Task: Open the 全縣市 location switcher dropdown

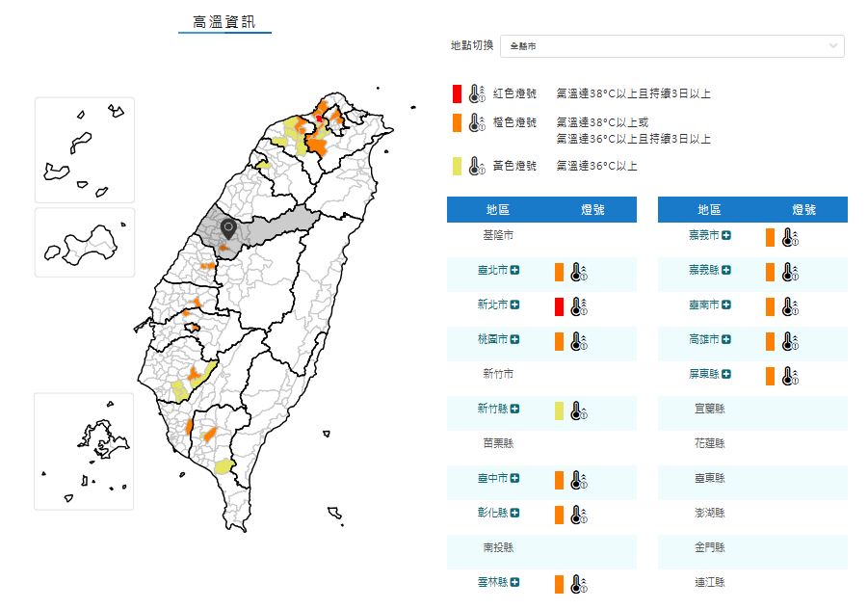Action: coord(672,45)
